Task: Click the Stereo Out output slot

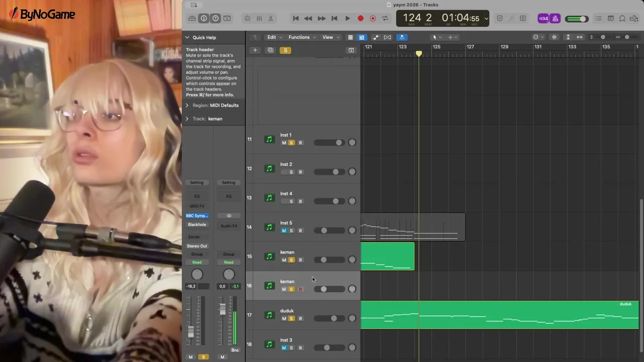Action: [197, 246]
